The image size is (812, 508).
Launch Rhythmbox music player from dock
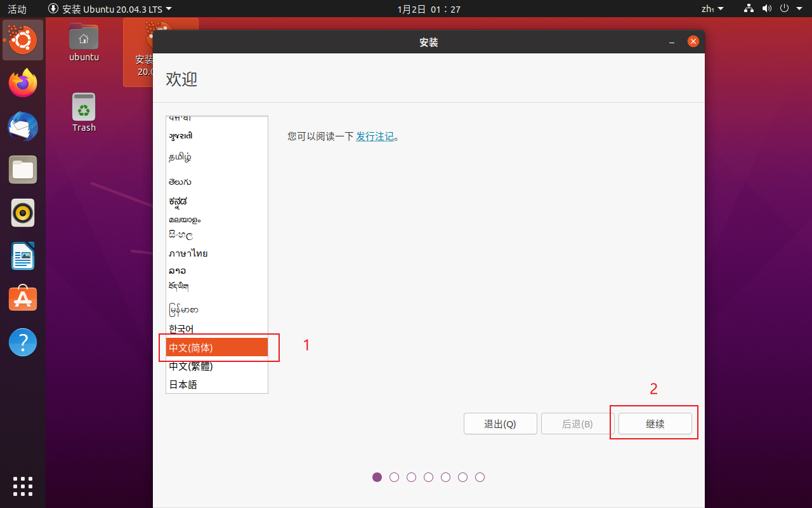[x=23, y=213]
